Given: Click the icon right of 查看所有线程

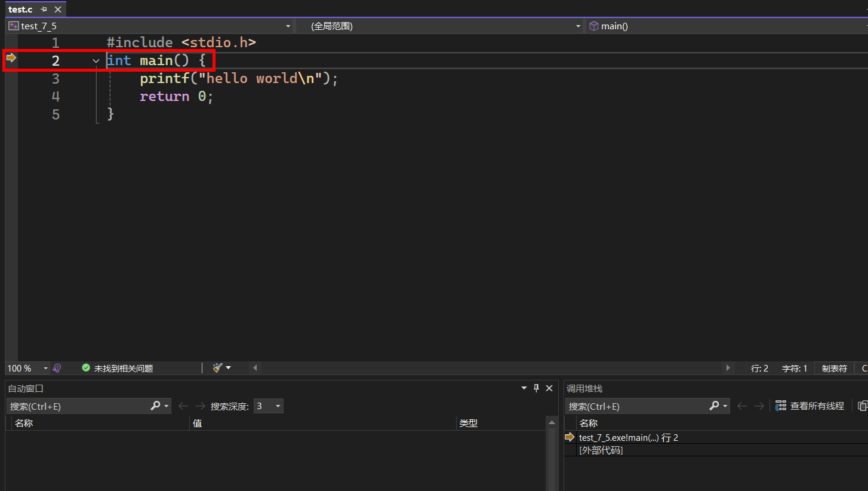Looking at the screenshot, I should (862, 406).
